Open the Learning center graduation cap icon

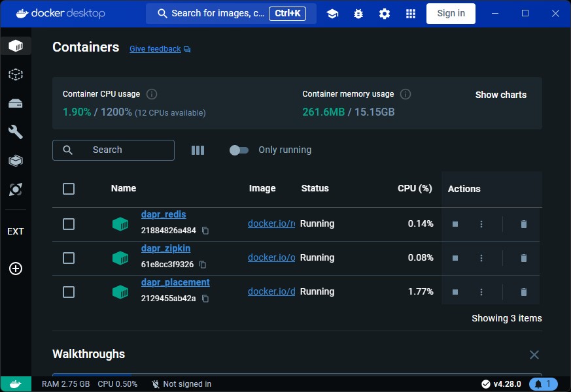coord(332,14)
